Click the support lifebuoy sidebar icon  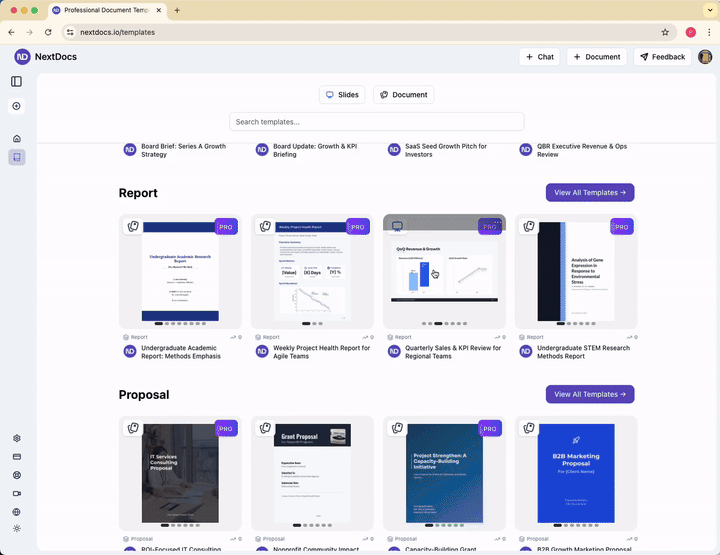coord(16,475)
